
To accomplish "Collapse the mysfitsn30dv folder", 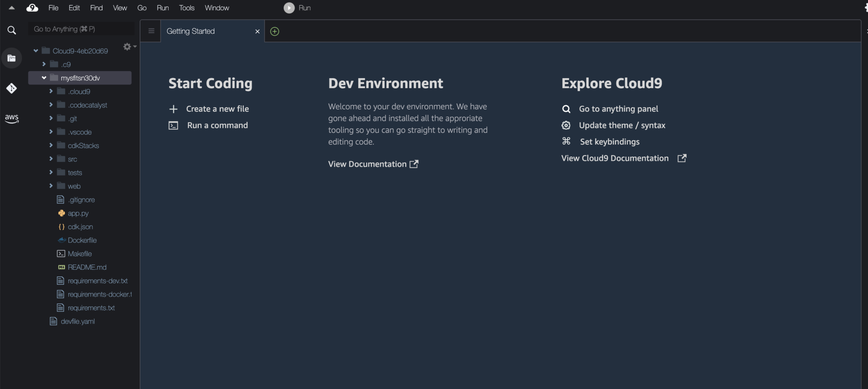I will coord(44,78).
